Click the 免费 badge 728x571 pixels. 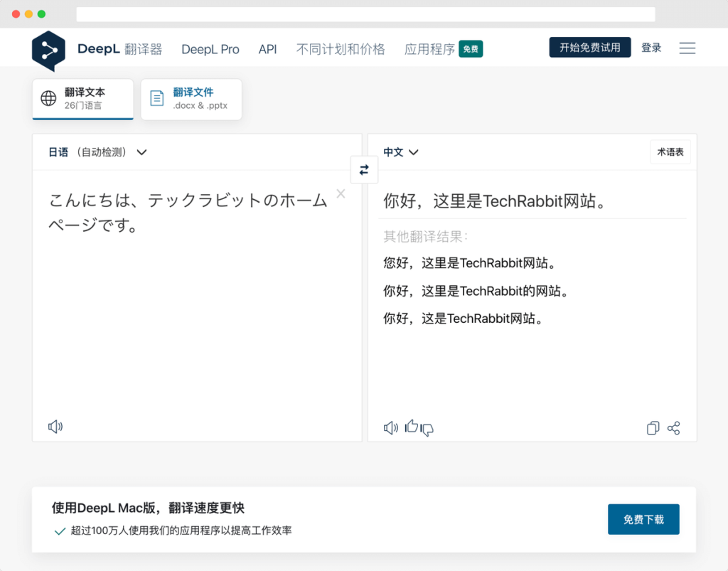(x=471, y=49)
